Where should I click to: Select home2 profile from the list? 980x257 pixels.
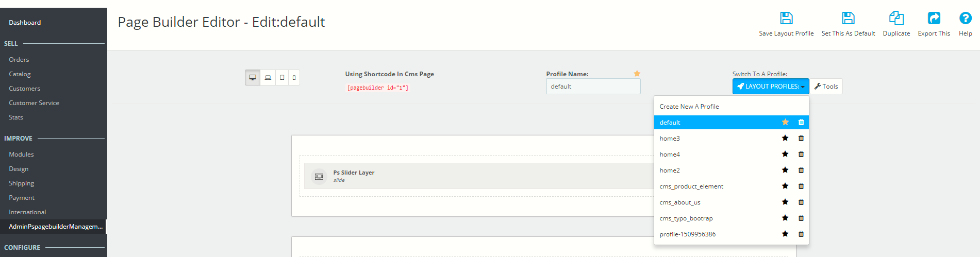click(x=670, y=170)
